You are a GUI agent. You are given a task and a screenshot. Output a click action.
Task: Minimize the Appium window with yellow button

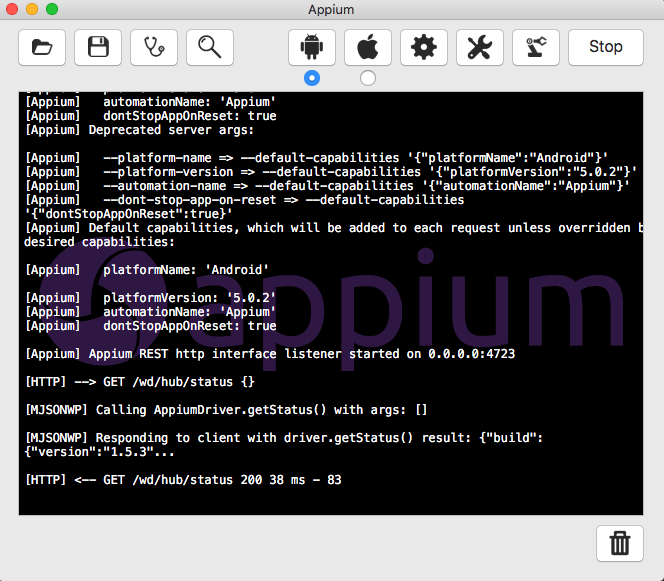coord(32,9)
